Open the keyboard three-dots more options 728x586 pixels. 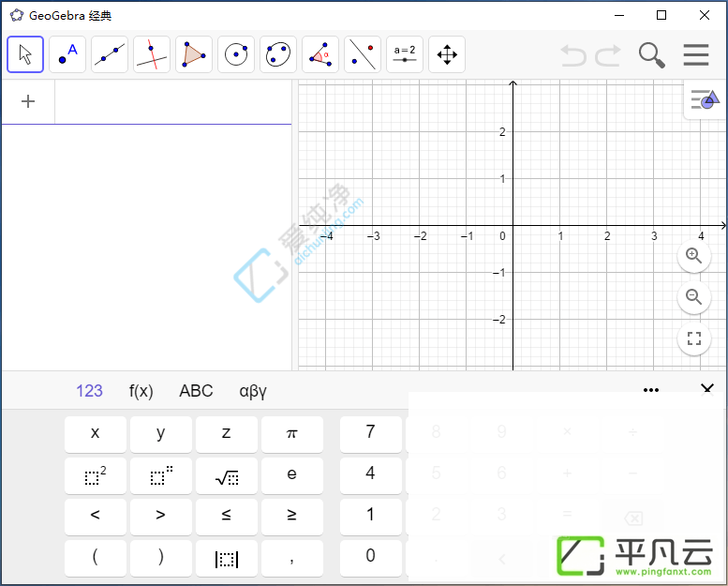coord(651,390)
